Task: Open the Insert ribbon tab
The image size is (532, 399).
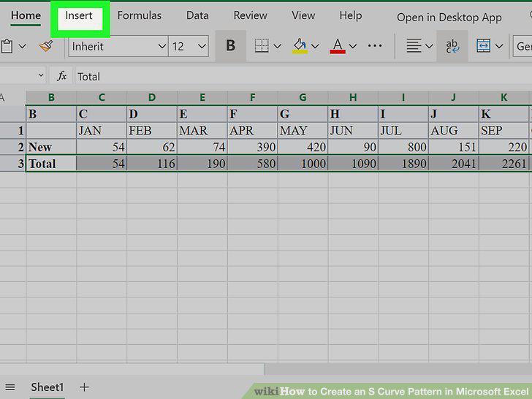Action: 79,15
